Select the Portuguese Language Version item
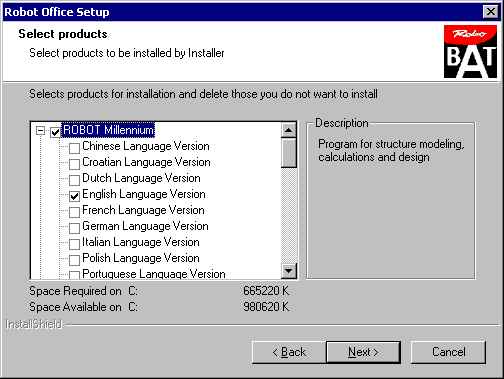The width and height of the screenshot is (504, 379). 154,274
